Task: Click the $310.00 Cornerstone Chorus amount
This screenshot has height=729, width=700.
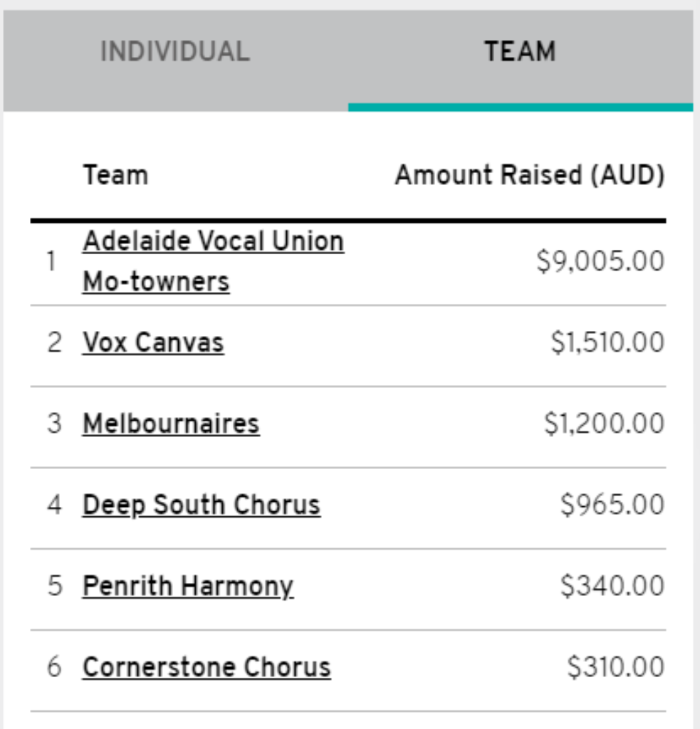Action: (x=615, y=667)
